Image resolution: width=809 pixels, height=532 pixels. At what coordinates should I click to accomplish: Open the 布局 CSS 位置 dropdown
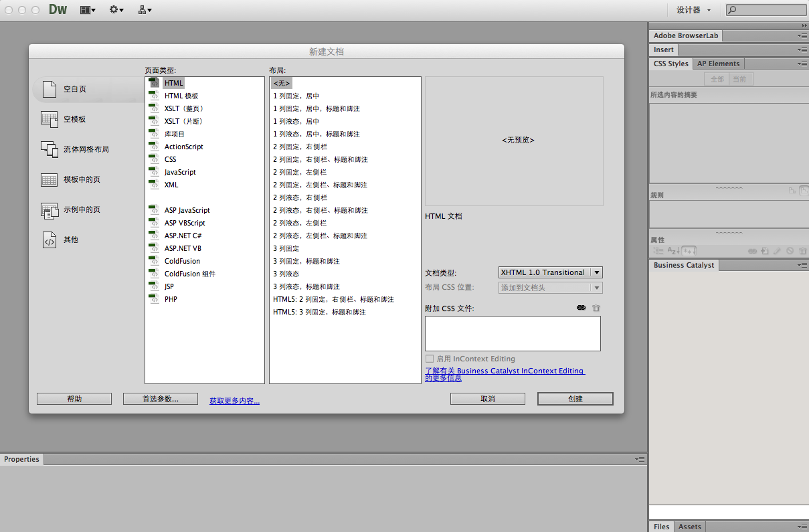(551, 288)
